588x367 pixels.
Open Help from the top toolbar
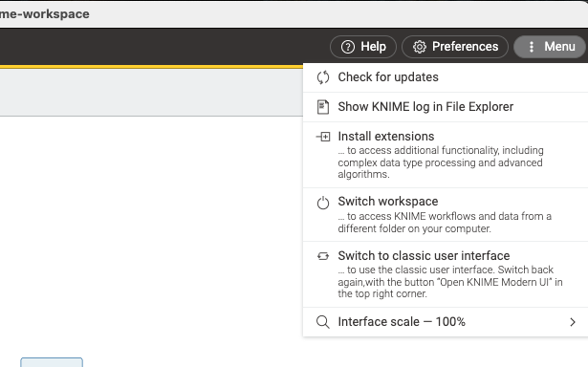click(363, 47)
